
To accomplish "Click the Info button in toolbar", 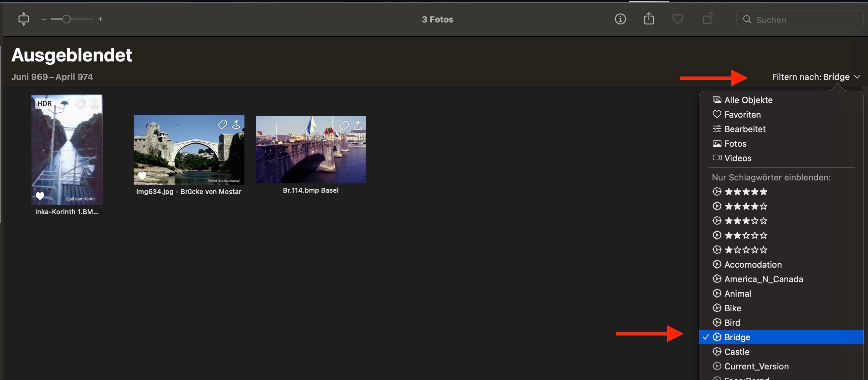I will pyautogui.click(x=620, y=19).
